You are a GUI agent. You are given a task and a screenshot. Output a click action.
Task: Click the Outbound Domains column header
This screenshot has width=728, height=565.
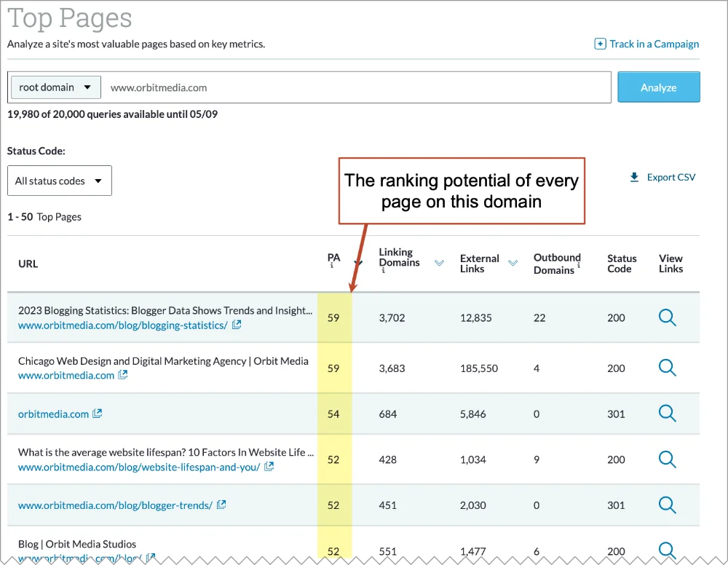(557, 264)
